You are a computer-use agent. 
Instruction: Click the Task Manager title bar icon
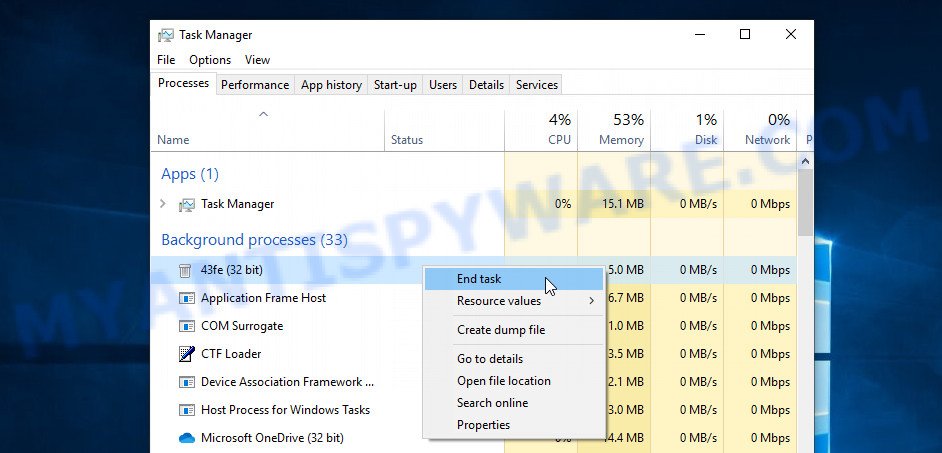click(x=166, y=35)
